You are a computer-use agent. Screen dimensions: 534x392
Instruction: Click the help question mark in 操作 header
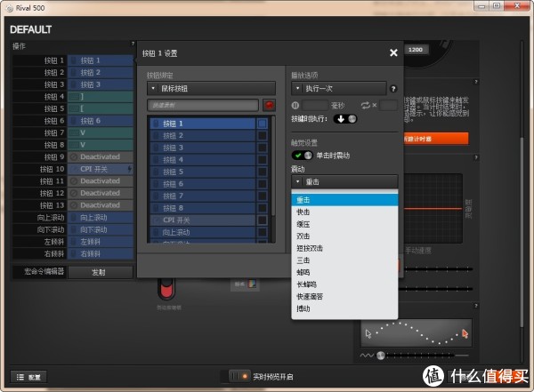(133, 44)
